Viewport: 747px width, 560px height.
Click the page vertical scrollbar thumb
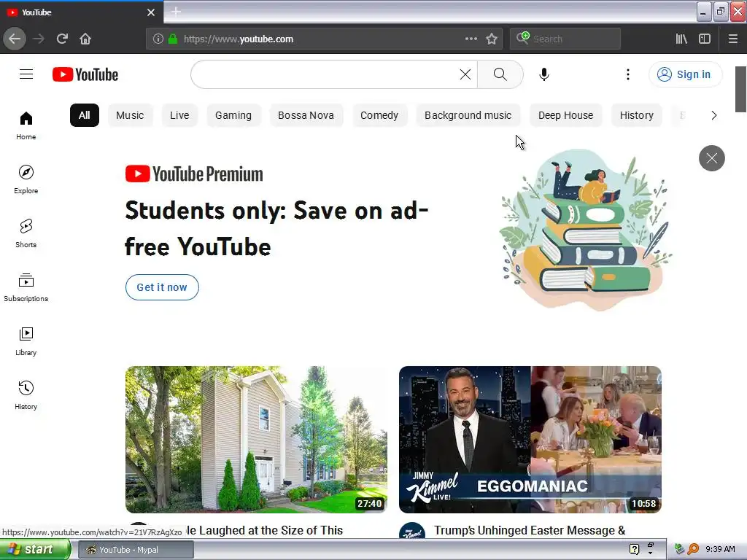click(741, 89)
